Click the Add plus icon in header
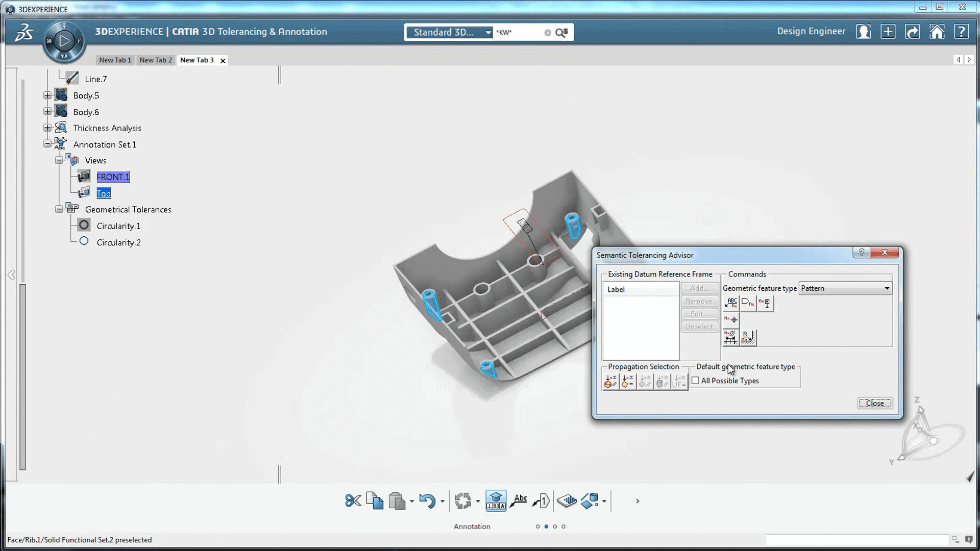The height and width of the screenshot is (551, 980). pos(888,32)
